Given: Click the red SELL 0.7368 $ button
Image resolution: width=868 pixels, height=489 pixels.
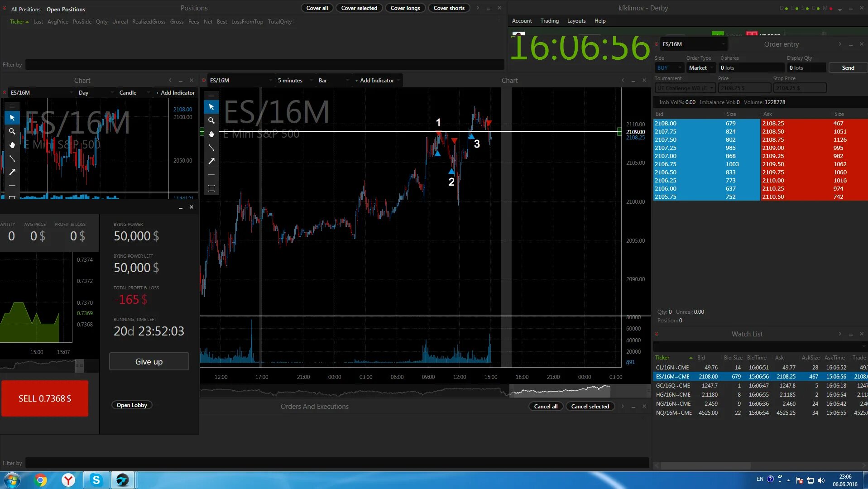Looking at the screenshot, I should click(45, 398).
